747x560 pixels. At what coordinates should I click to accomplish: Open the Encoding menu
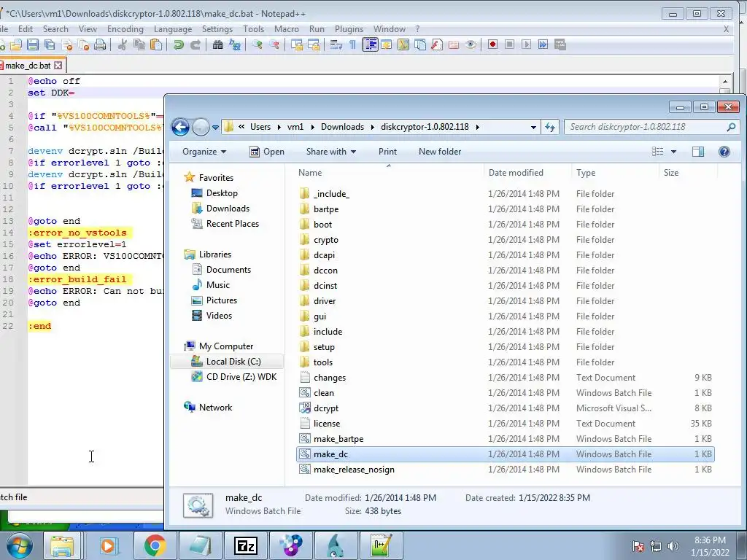pyautogui.click(x=125, y=29)
